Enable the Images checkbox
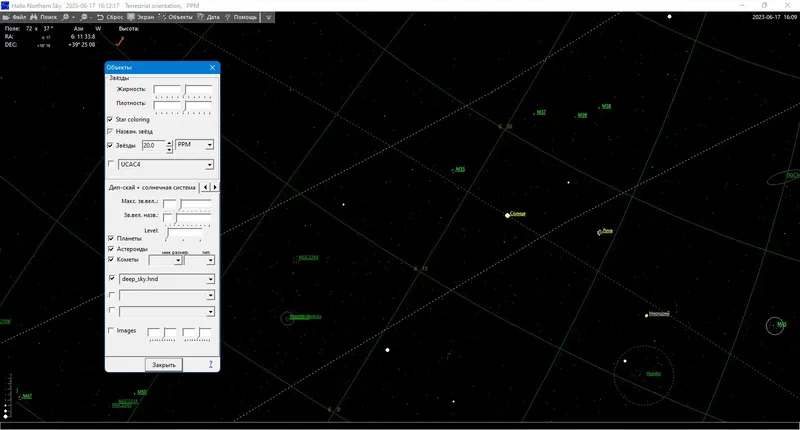This screenshot has height=430, width=800. [x=111, y=331]
